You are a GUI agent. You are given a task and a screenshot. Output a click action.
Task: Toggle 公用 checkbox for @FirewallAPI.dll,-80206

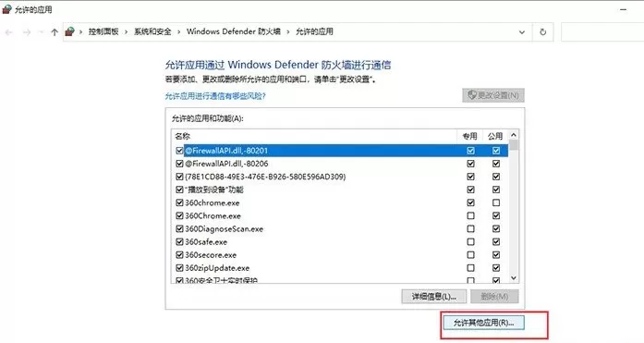click(x=496, y=164)
